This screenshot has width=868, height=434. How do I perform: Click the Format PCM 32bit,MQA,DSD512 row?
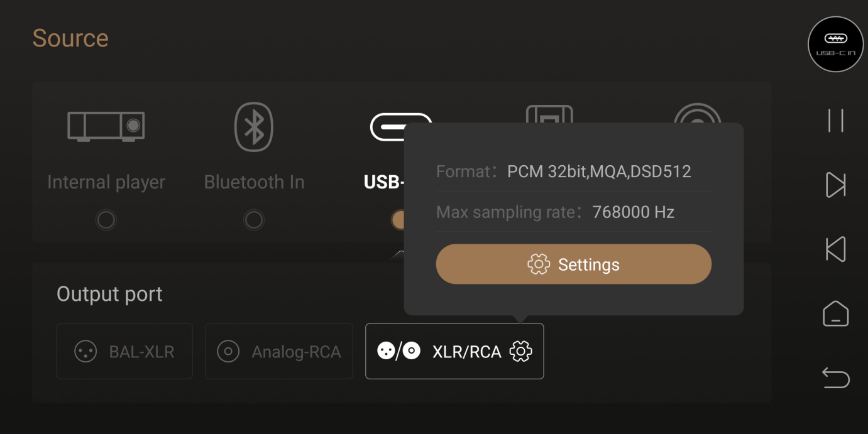(573, 171)
